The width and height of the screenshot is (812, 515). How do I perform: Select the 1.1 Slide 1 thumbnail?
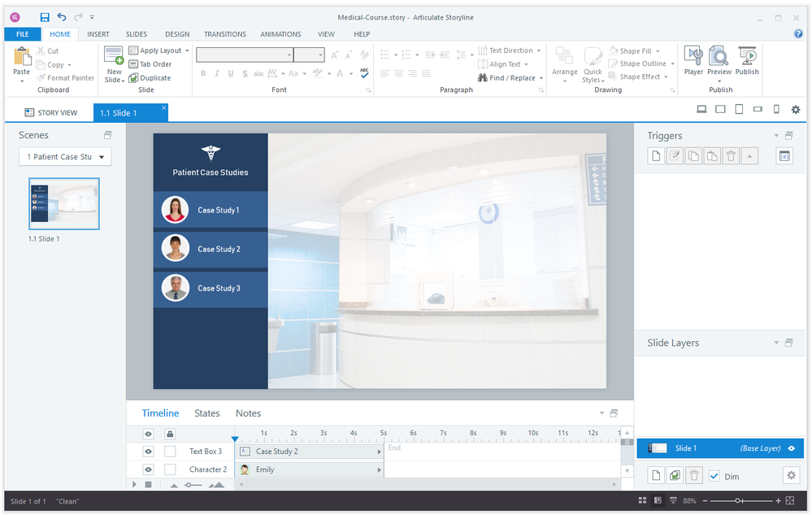(64, 203)
